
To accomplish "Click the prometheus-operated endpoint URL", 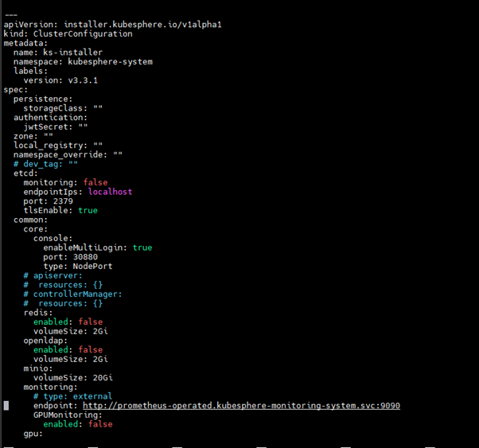I will point(241,406).
